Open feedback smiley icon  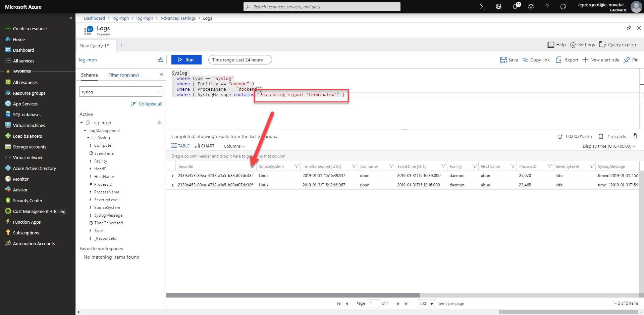click(x=563, y=7)
